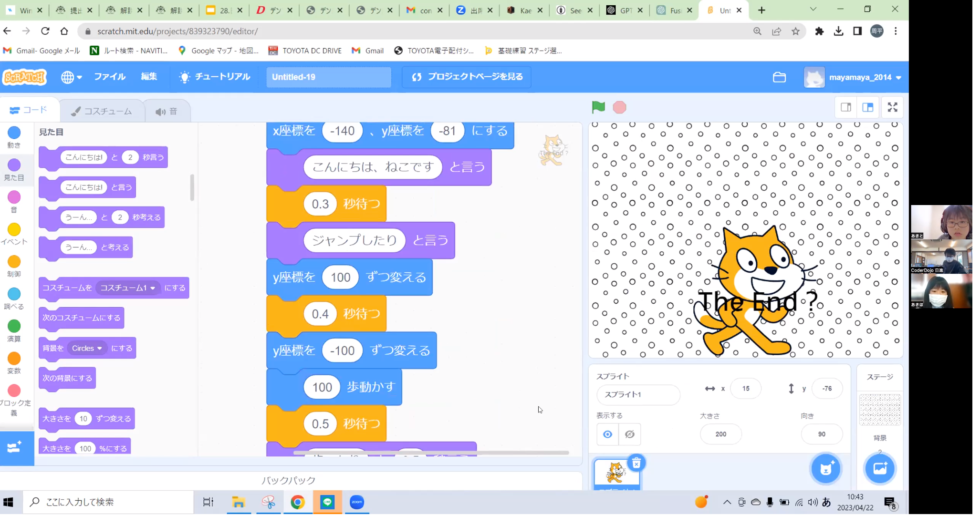Image resolution: width=980 pixels, height=515 pixels.
Task: Stop the project with the red stop button
Action: 619,107
